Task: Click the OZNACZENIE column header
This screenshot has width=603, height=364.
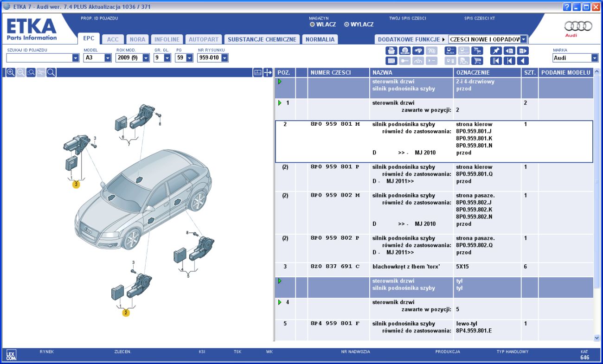Action: 487,72
